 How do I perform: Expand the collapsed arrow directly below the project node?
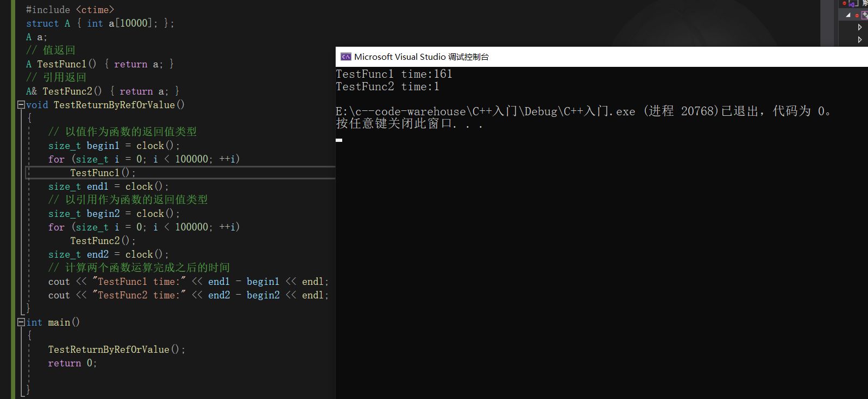coord(860,27)
